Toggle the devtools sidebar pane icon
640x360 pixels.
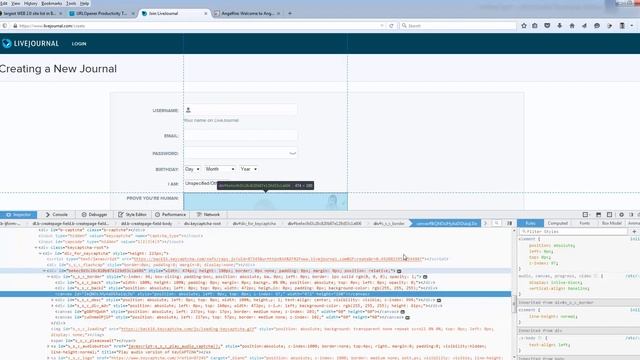pyautogui.click(x=509, y=223)
